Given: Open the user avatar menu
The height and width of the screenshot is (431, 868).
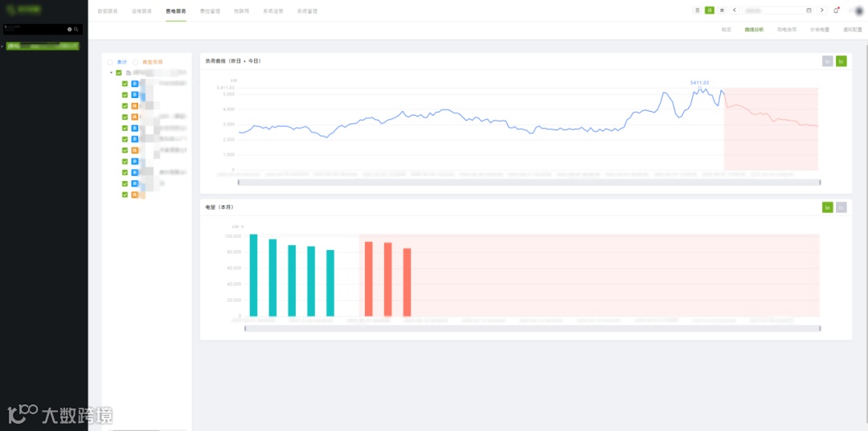Looking at the screenshot, I should (x=858, y=10).
